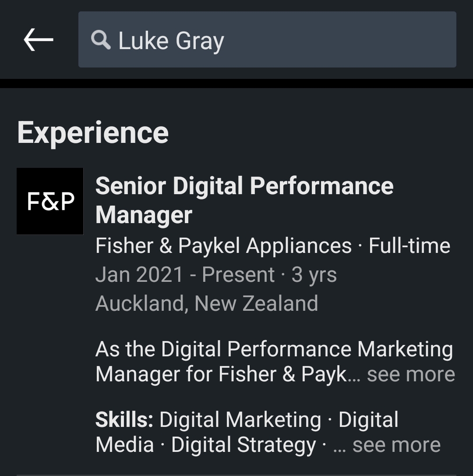This screenshot has height=476, width=473.
Task: Click the search magnifier icon
Action: 101,40
